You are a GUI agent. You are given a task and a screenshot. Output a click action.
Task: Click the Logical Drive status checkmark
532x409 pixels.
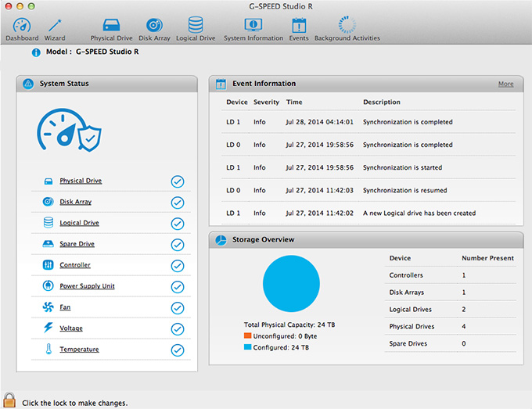(x=178, y=224)
